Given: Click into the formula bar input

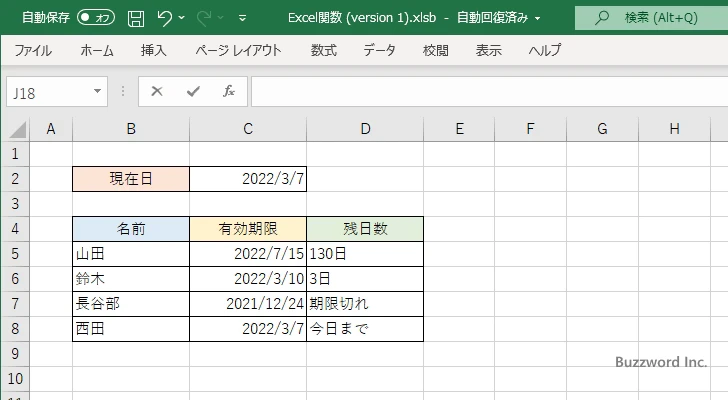Looking at the screenshot, I should coord(489,91).
